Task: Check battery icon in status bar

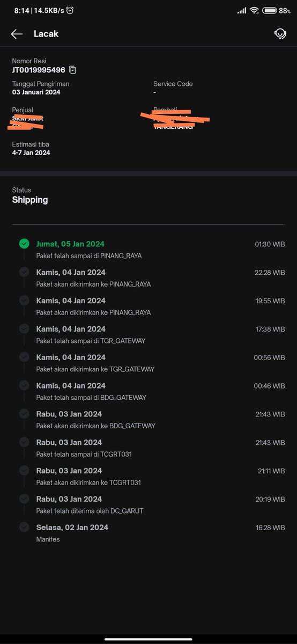Action: pos(270,10)
